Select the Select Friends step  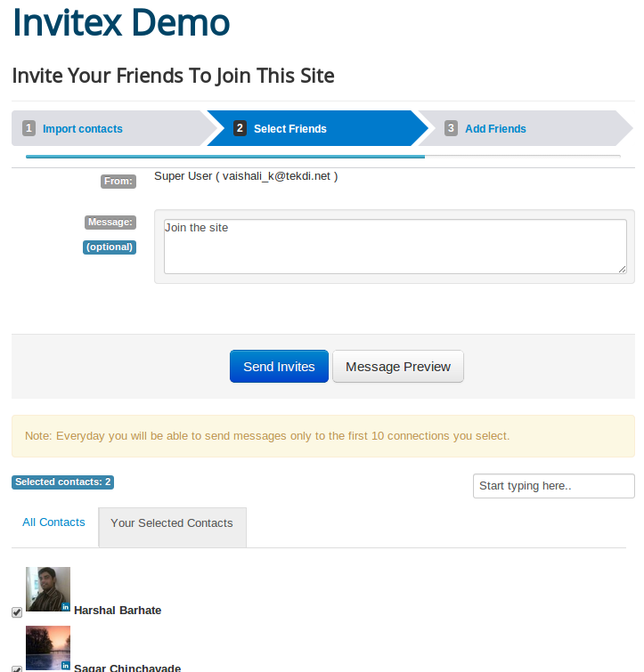(290, 129)
